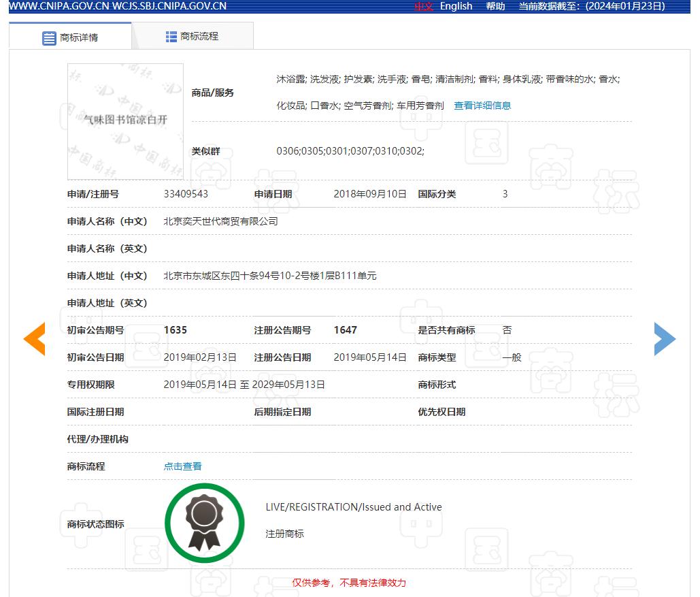Select the header URL WWW.CNIPA.GOV.CN
This screenshot has height=597, width=700.
click(x=59, y=6)
